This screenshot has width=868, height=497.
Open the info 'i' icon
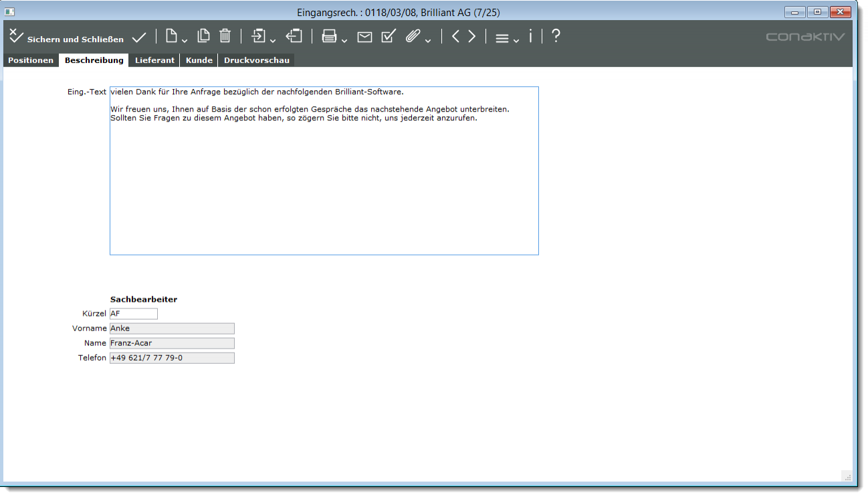(530, 37)
